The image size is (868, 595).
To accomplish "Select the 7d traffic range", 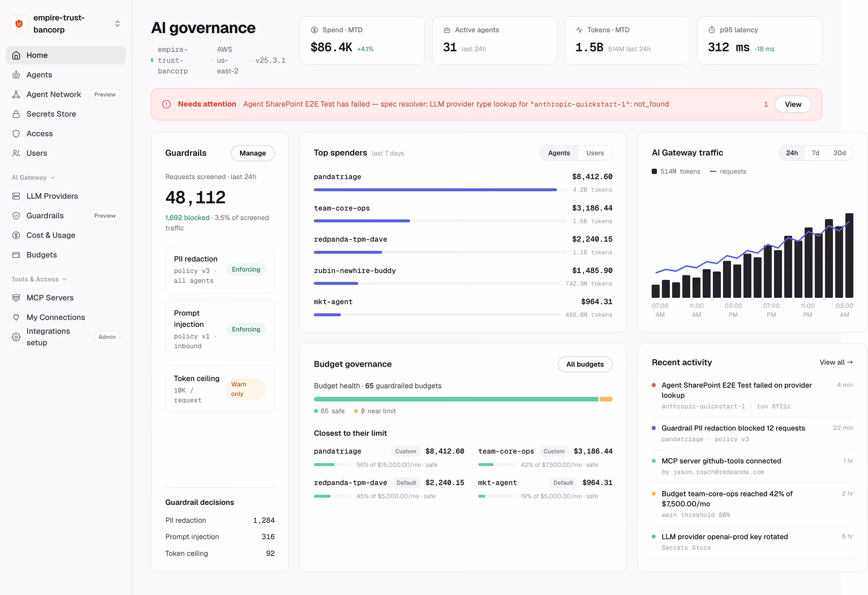I will (x=815, y=153).
